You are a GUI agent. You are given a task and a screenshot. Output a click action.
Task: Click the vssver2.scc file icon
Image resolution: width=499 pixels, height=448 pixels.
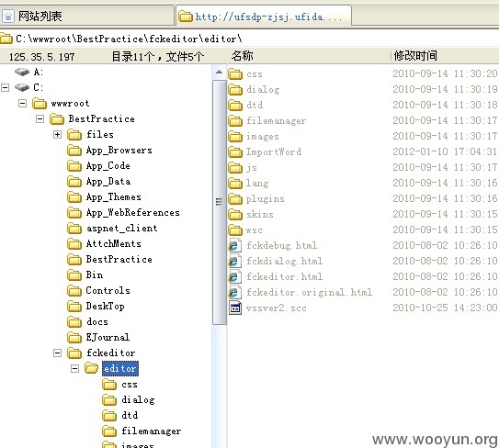click(235, 308)
